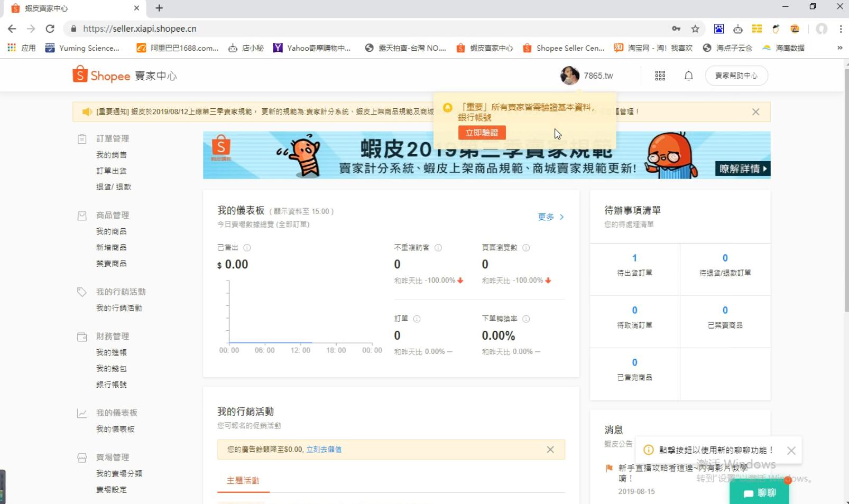Close the new chat feature tooltip
Image resolution: width=849 pixels, height=504 pixels.
[791, 451]
